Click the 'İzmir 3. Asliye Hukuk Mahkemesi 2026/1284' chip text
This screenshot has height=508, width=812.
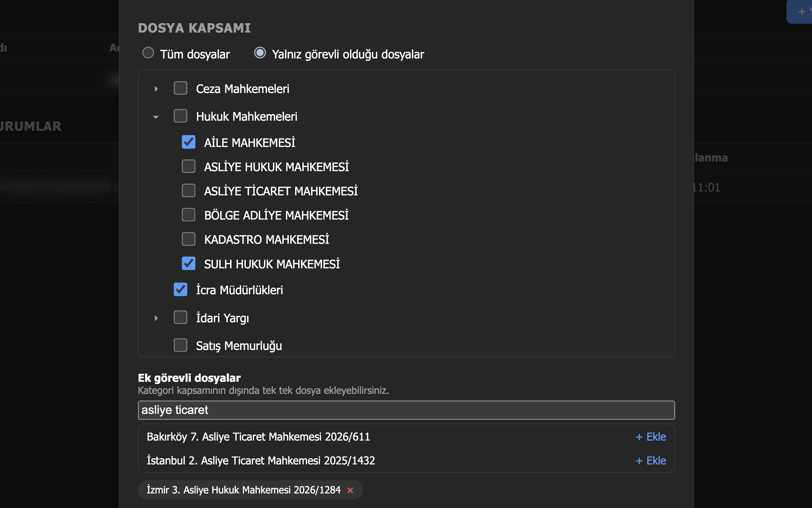(244, 490)
